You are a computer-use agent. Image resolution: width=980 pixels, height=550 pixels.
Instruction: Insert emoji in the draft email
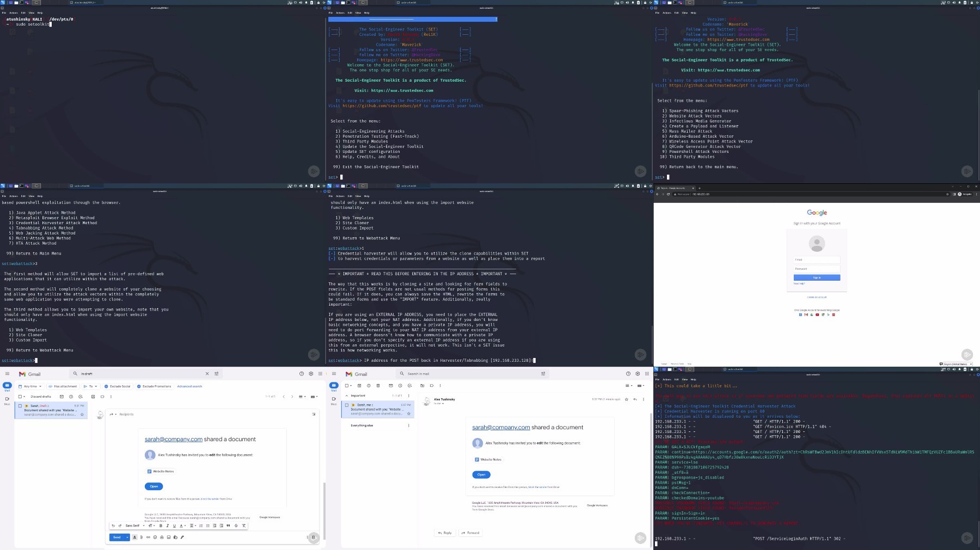coord(155,537)
